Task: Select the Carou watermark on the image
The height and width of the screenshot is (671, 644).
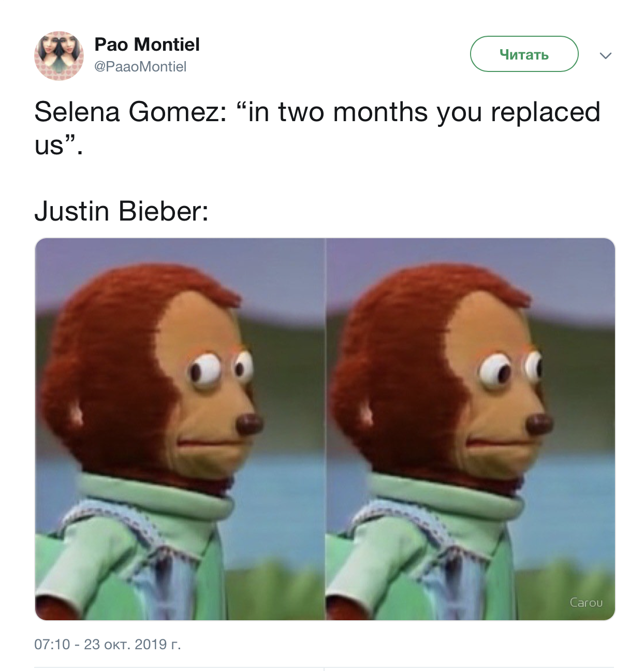Action: click(x=586, y=603)
